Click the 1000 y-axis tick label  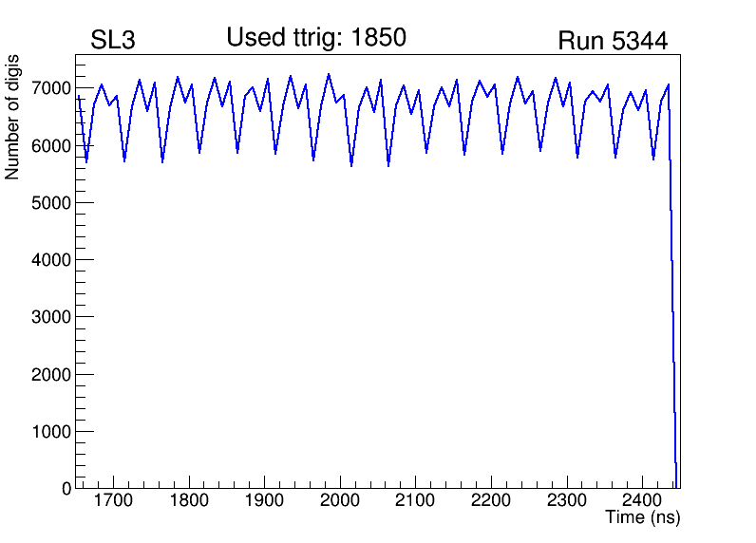tap(53, 432)
